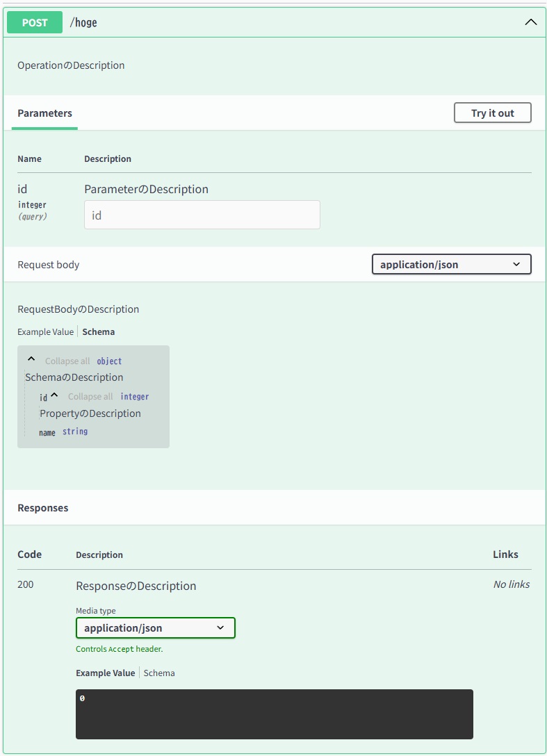Click the string type label beside name

click(x=75, y=431)
